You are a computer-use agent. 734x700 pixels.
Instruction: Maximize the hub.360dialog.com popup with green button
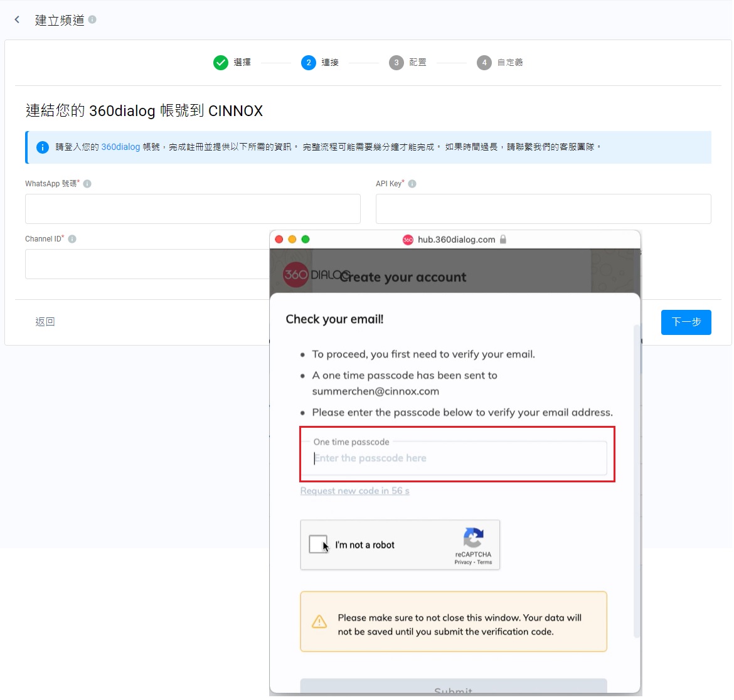(x=306, y=240)
